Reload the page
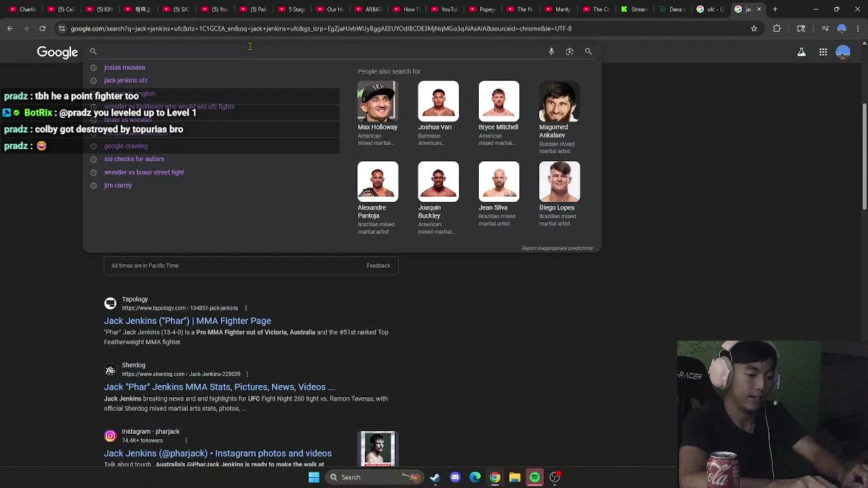 (42, 28)
